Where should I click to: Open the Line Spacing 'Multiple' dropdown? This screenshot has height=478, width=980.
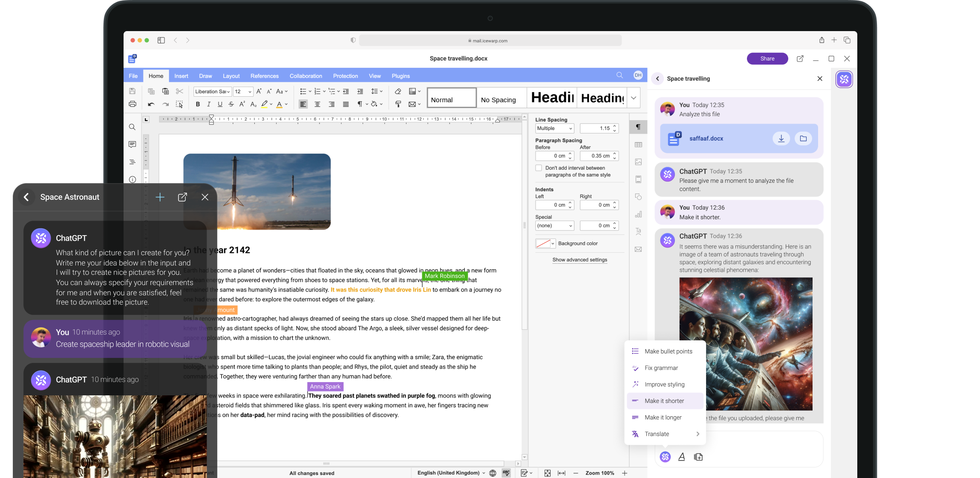tap(554, 128)
